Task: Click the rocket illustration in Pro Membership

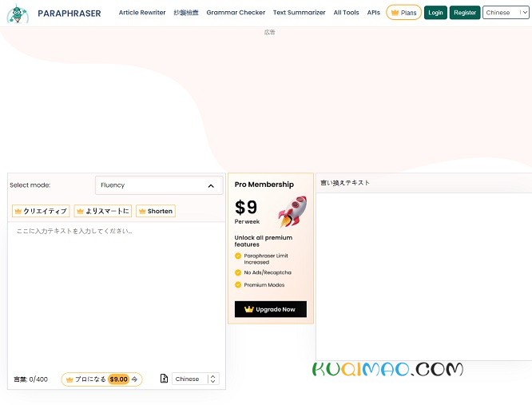Action: click(292, 211)
